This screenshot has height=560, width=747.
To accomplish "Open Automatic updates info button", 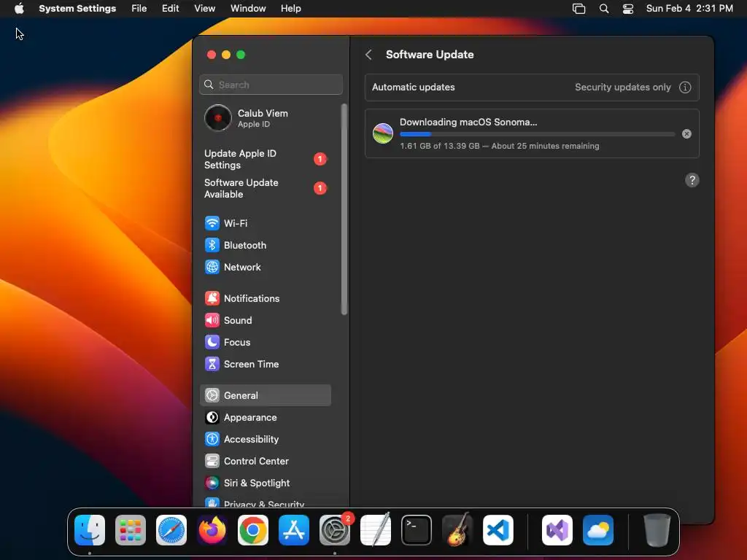I will click(685, 87).
